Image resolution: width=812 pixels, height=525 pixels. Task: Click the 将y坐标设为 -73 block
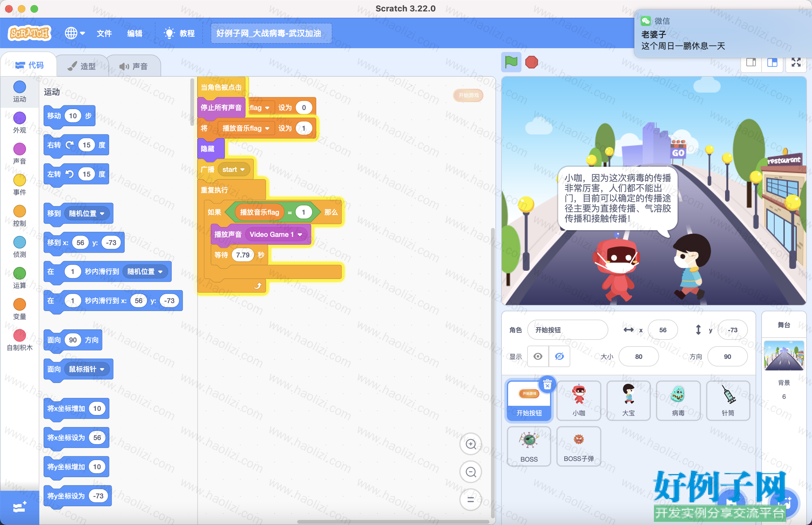click(77, 496)
